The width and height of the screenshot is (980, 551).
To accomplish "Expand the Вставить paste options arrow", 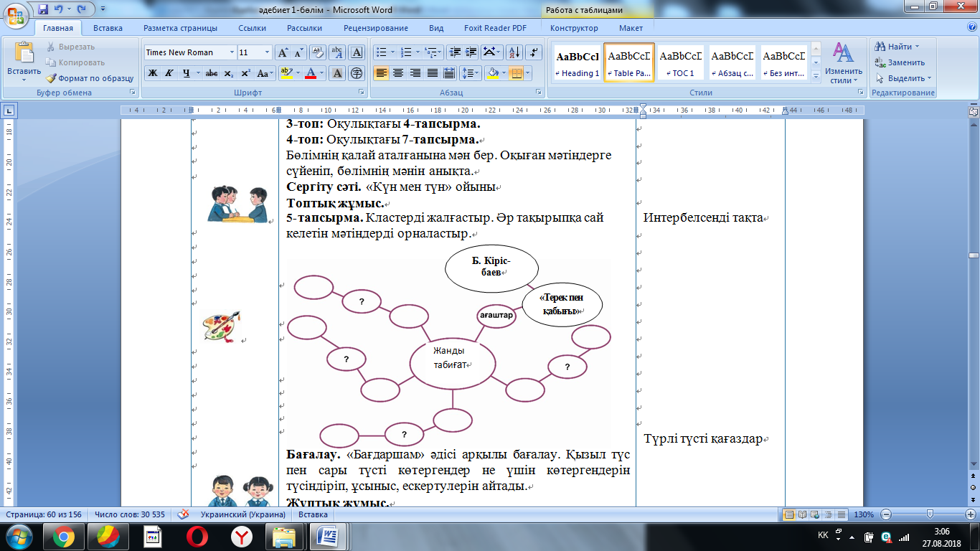I will [24, 80].
